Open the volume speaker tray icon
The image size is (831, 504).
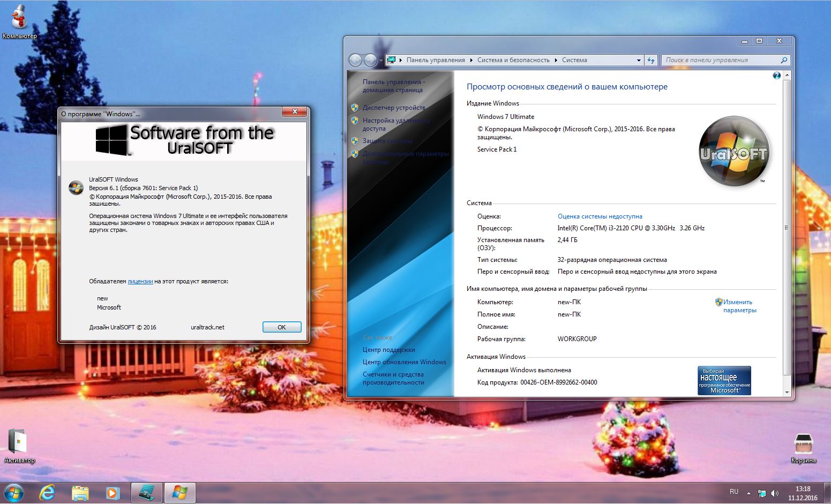pyautogui.click(x=775, y=493)
